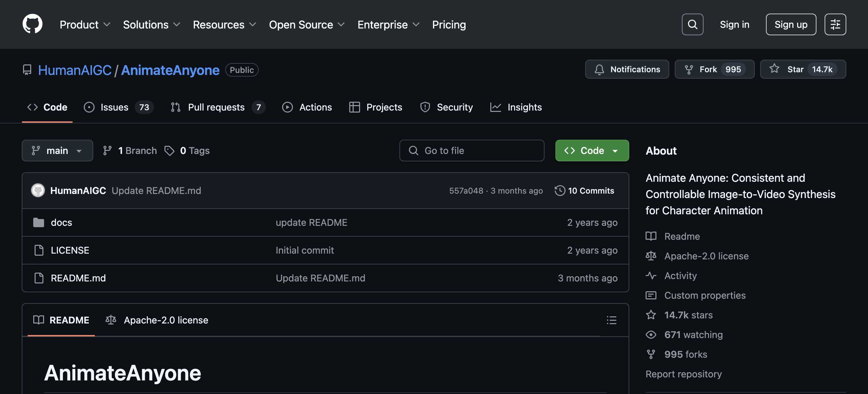The height and width of the screenshot is (394, 868).
Task: Click the commit history clock icon
Action: (x=560, y=191)
